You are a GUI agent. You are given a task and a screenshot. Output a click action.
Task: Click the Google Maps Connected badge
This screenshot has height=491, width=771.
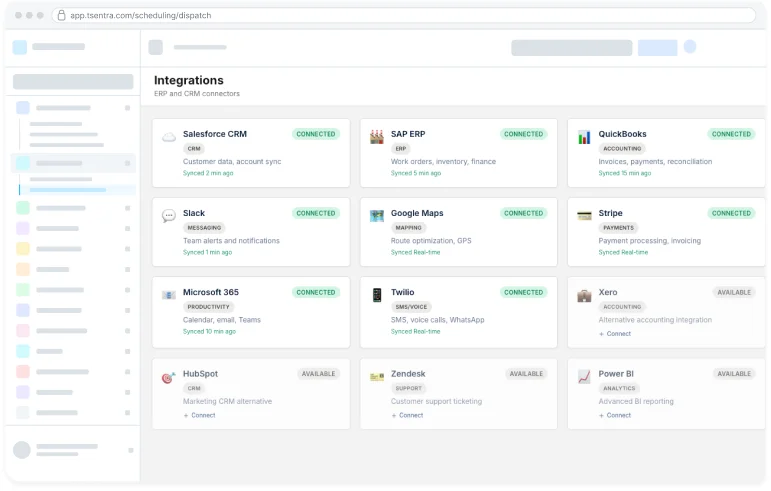click(524, 213)
